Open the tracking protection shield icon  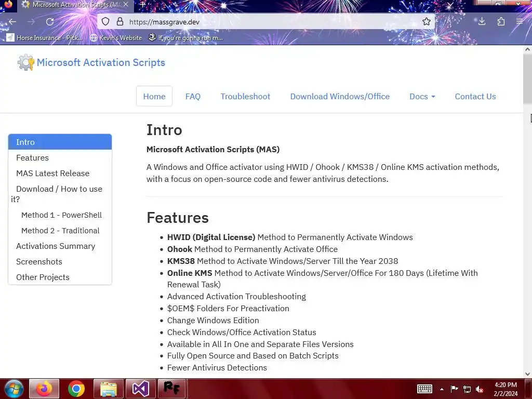105,22
